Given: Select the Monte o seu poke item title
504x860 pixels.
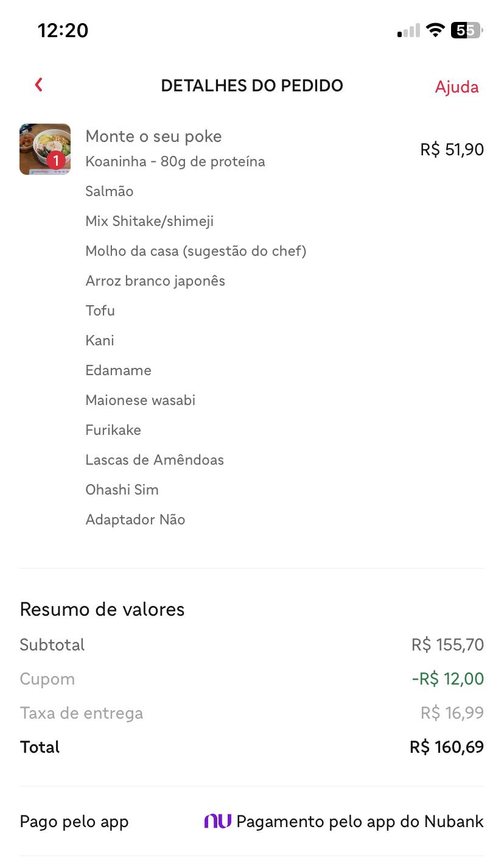Looking at the screenshot, I should [153, 136].
